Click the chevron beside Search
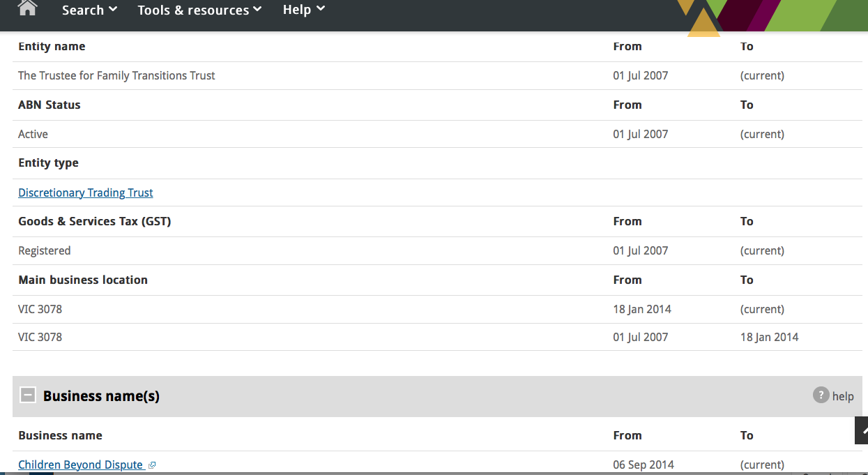The image size is (868, 475). (113, 9)
